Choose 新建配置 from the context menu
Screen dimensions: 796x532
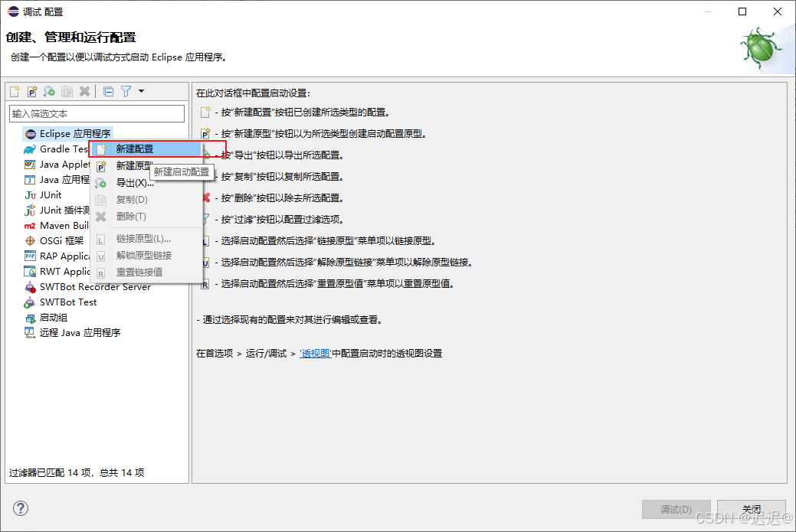tap(146, 149)
